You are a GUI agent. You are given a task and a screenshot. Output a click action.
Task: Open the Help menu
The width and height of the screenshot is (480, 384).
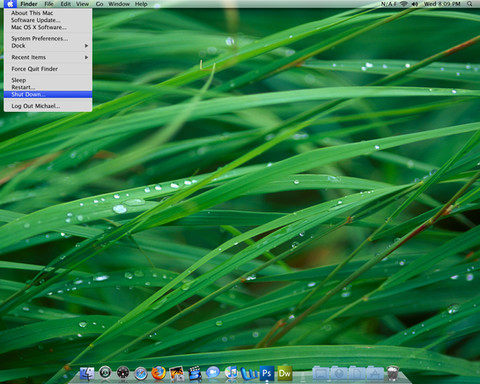tap(141, 4)
